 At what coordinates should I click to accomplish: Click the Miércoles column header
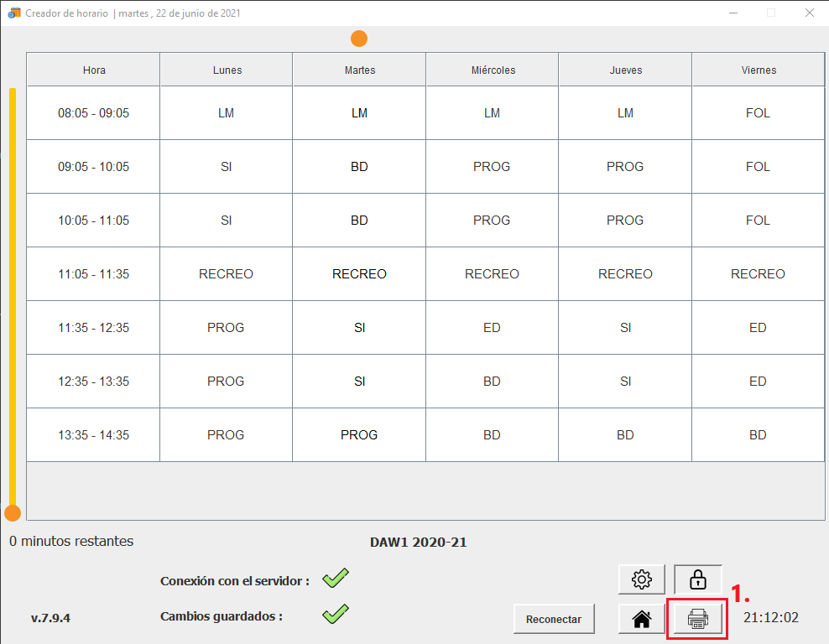(493, 70)
